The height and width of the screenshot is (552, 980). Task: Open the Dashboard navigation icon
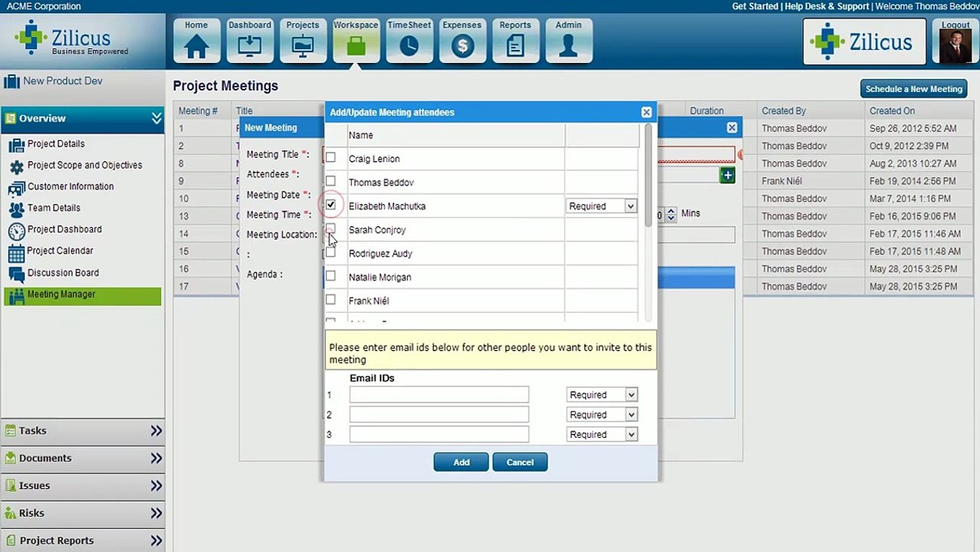point(249,40)
